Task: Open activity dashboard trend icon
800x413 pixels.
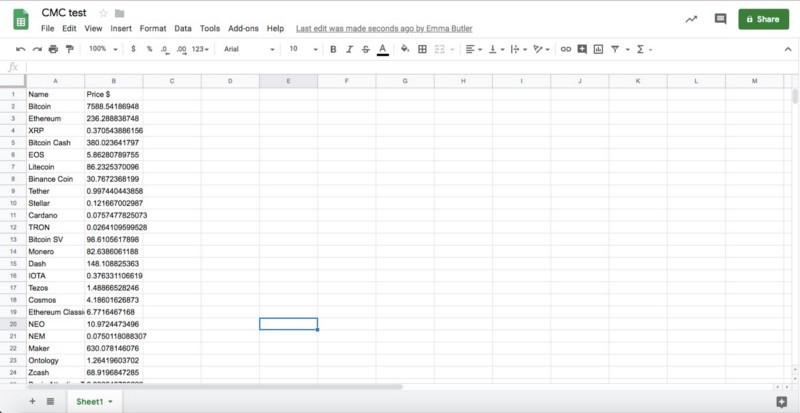Action: pos(691,19)
